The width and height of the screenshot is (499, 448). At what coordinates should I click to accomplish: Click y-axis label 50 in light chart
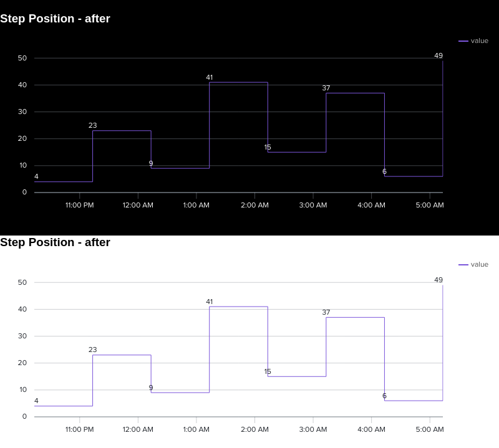point(22,282)
